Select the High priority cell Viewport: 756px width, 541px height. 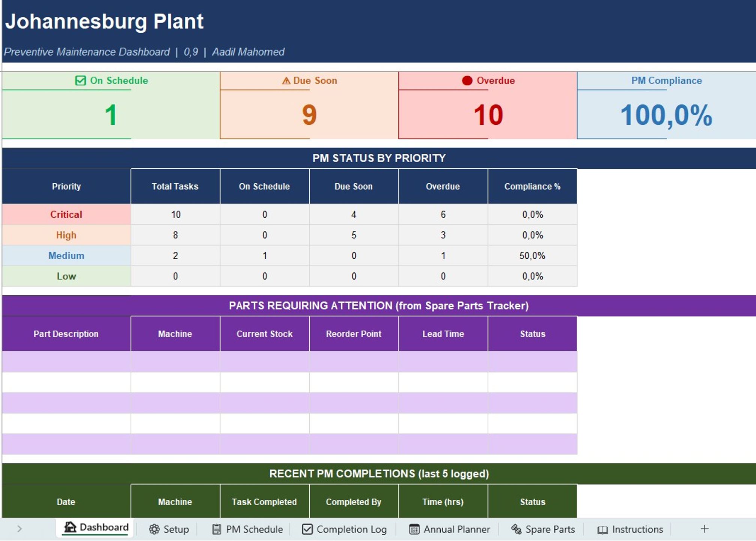[66, 235]
